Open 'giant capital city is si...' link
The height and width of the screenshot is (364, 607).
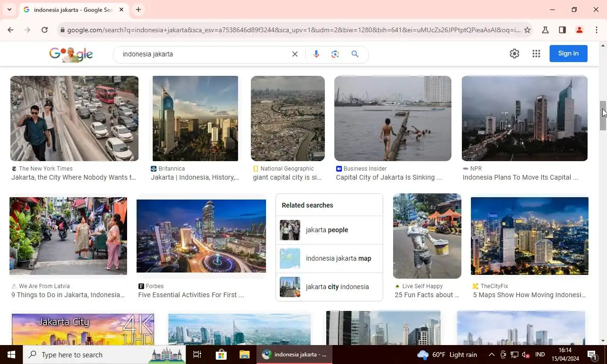click(287, 177)
